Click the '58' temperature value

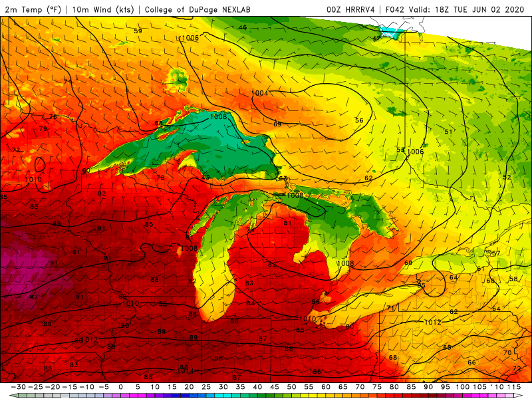pos(513,279)
